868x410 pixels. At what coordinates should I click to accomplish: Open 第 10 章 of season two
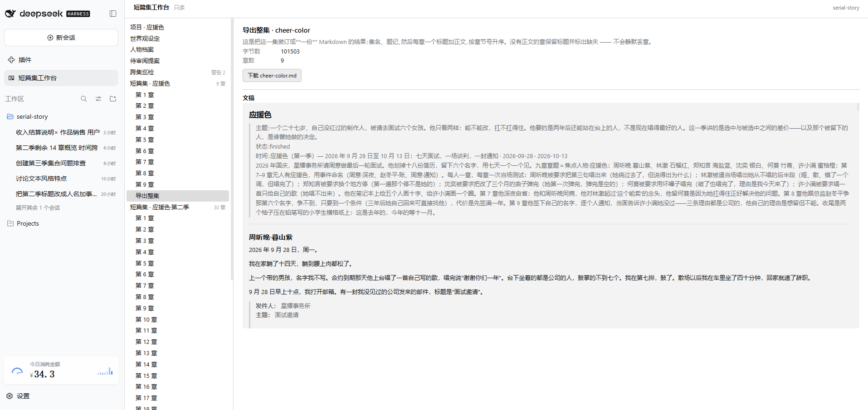(x=178, y=319)
